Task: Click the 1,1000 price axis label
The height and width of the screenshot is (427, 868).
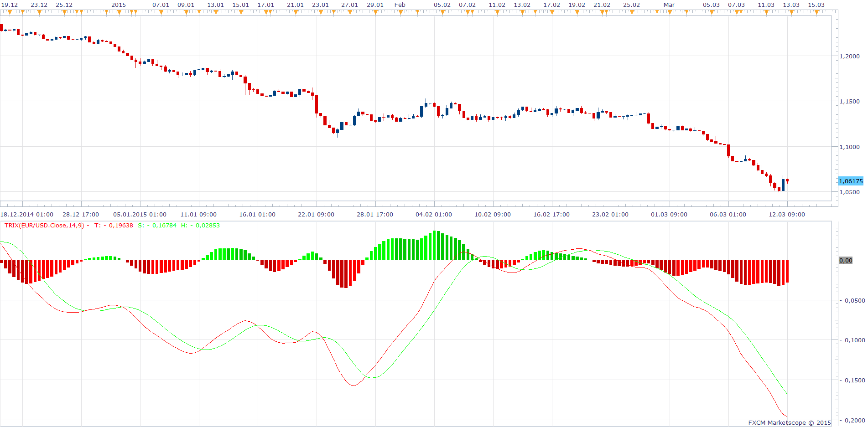Action: click(849, 147)
